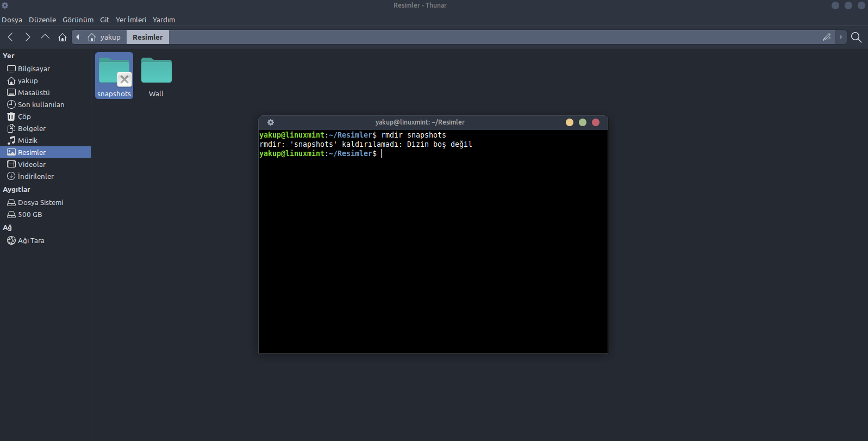Go forward with the right arrow button

(28, 37)
